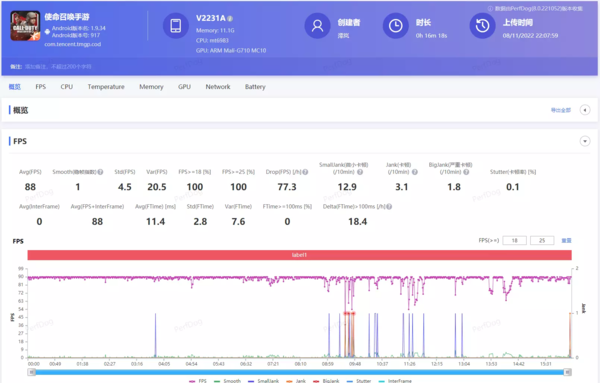Click the GPU: ARM Mali-G710 MC10 text
Image resolution: width=600 pixels, height=383 pixels.
tap(231, 51)
